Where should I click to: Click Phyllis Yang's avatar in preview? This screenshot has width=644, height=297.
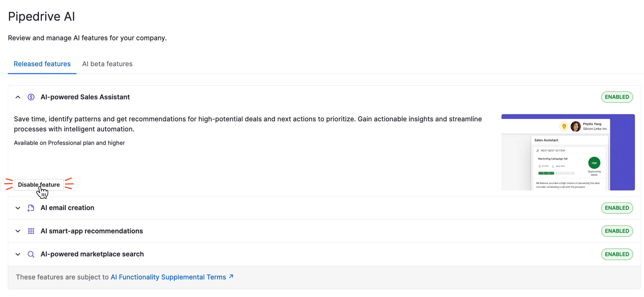[576, 126]
